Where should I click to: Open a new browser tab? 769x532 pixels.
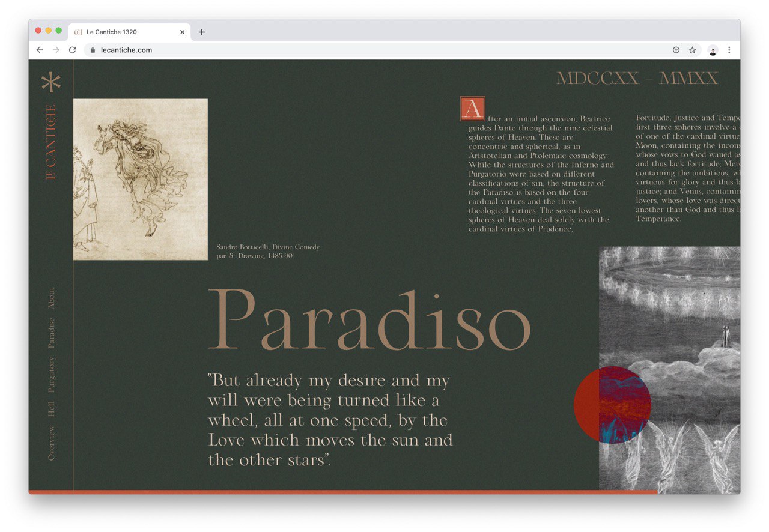[202, 32]
